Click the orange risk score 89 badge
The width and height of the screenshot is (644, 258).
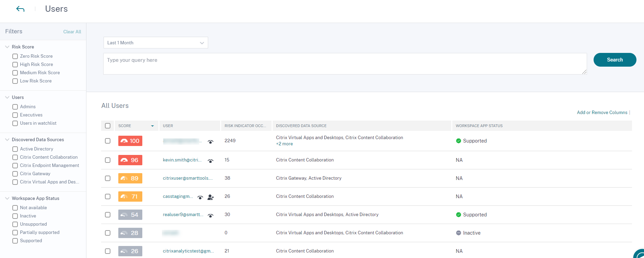(130, 178)
